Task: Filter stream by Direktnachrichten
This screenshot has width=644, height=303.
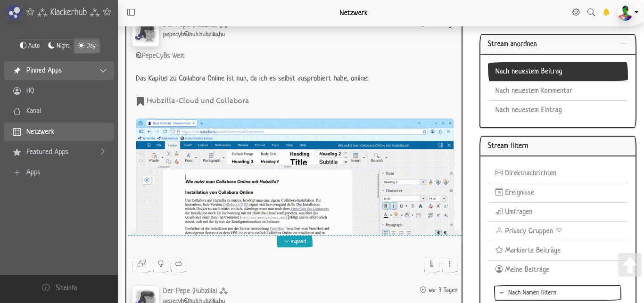Action: 530,173
